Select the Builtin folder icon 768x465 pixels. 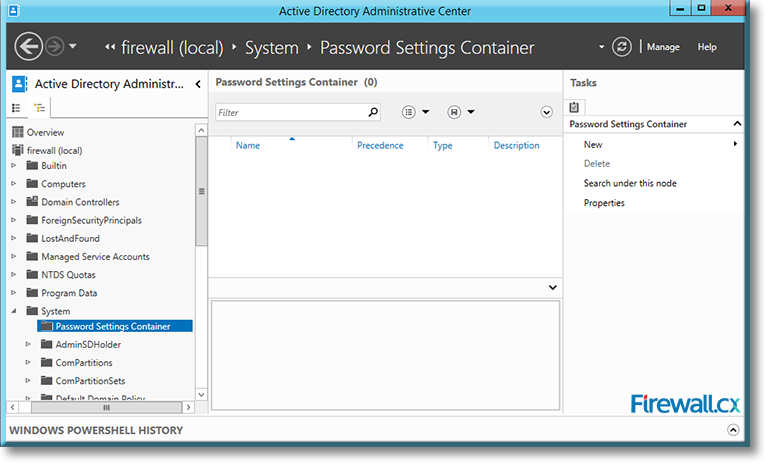coord(32,165)
